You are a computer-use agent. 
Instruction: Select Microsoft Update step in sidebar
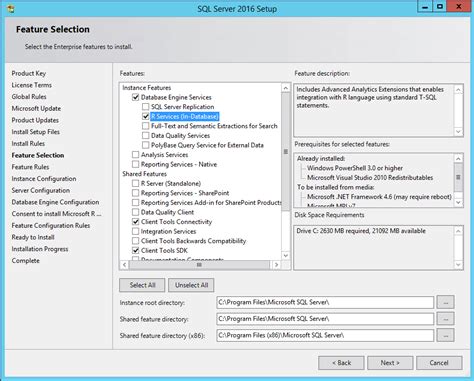pos(36,108)
